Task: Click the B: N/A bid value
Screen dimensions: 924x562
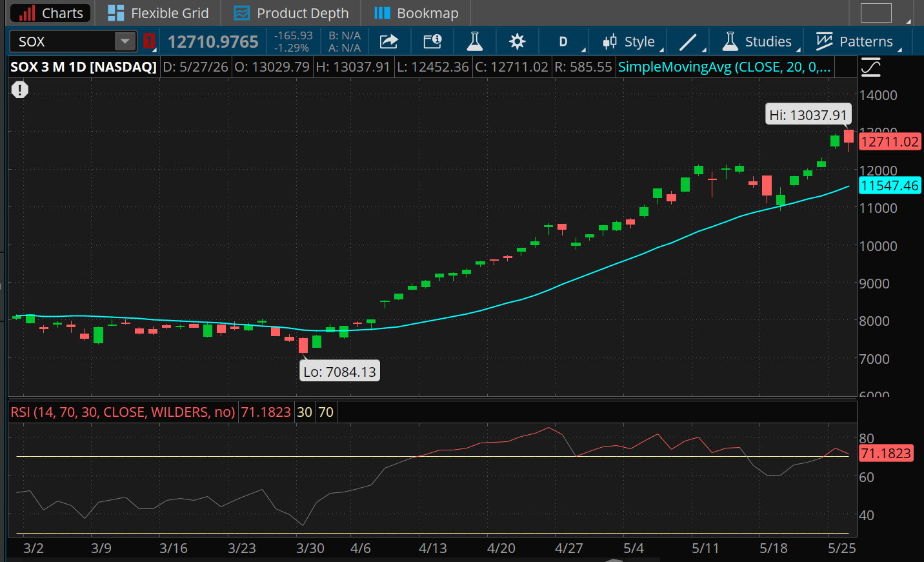Action: click(x=345, y=35)
